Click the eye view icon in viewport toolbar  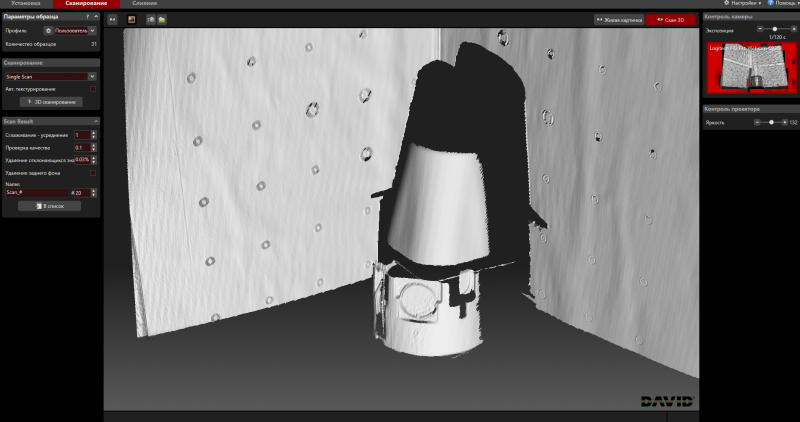point(112,19)
